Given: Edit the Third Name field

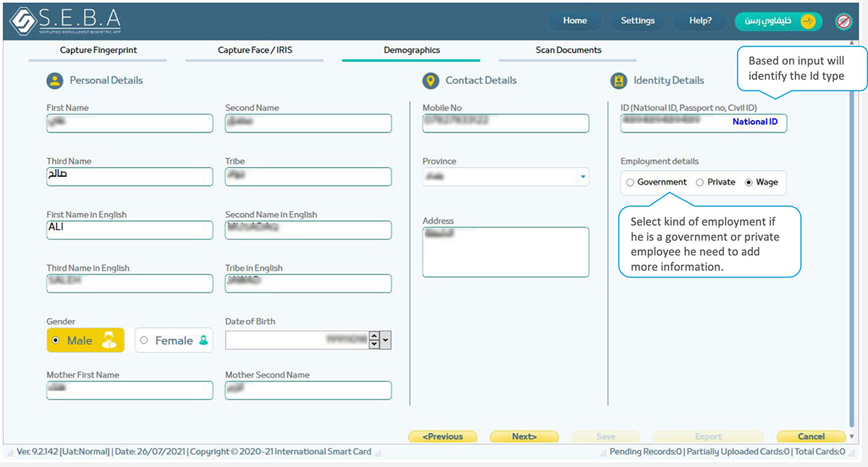Looking at the screenshot, I should point(130,177).
